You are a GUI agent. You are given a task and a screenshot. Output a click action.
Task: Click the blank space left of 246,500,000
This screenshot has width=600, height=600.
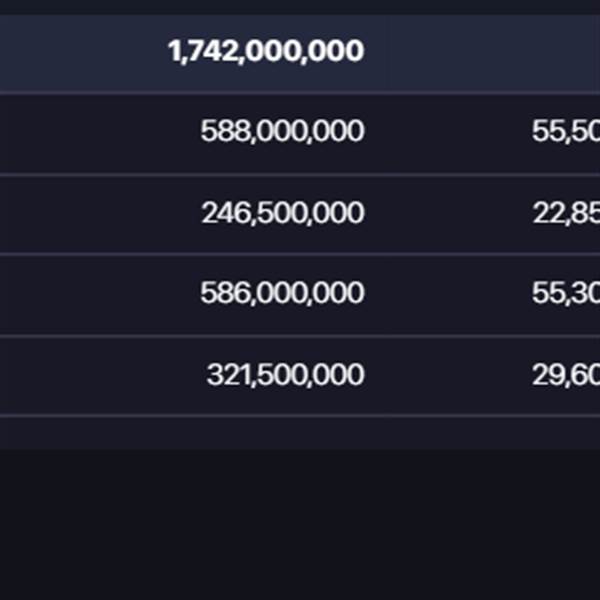pos(90,213)
